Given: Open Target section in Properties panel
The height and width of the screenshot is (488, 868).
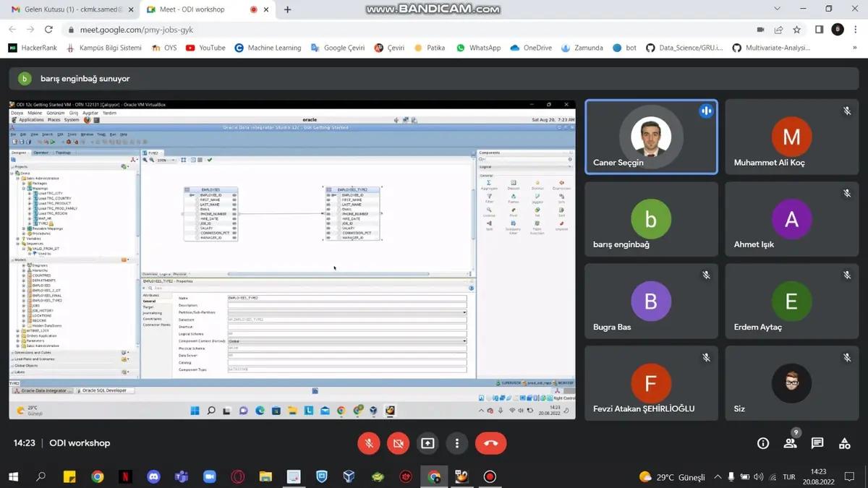Looking at the screenshot, I should pos(148,307).
